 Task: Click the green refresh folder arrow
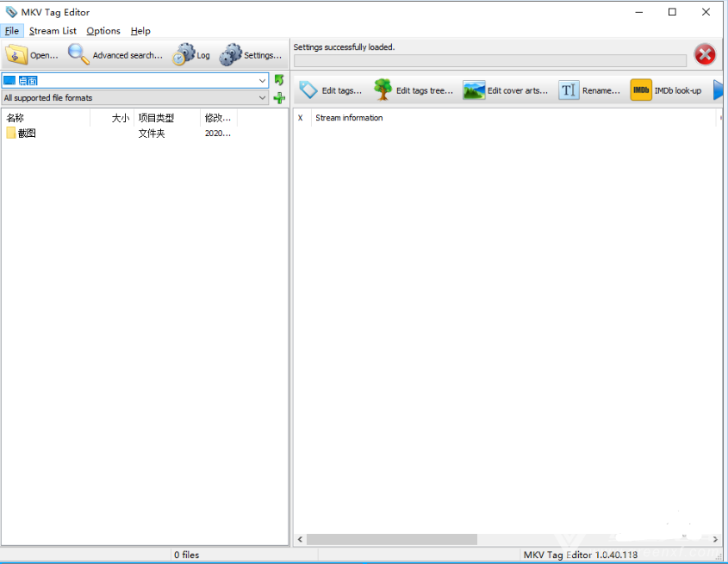pos(279,80)
